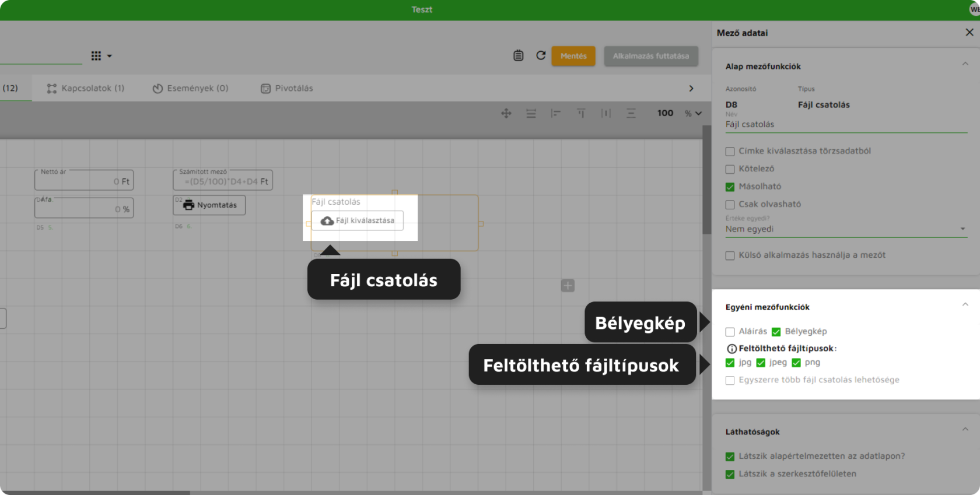Click the vertical scrollbar of the canvas
Viewport: 980px width, 495px height.
click(706, 180)
